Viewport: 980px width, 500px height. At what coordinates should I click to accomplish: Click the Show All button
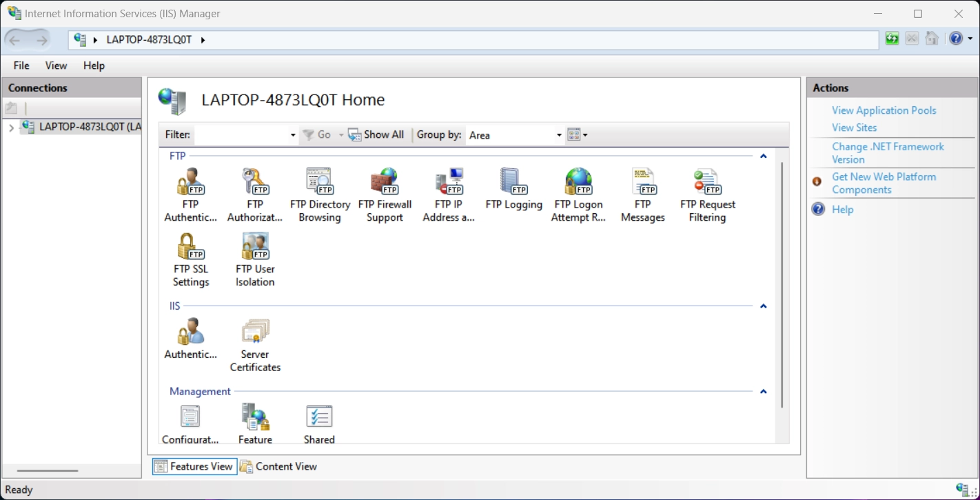coord(376,134)
